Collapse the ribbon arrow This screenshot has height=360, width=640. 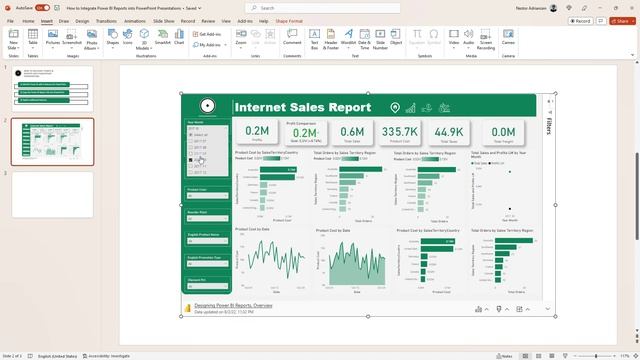coord(632,55)
